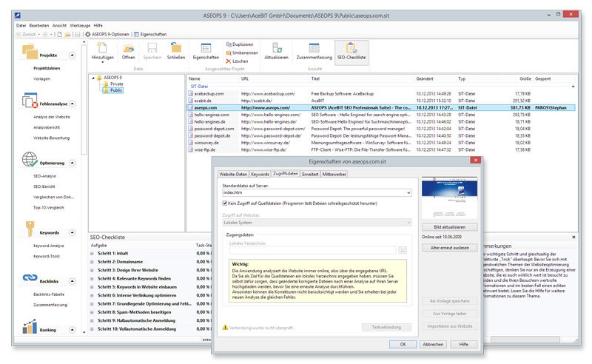The width and height of the screenshot is (592, 364).
Task: Open the Datei menu
Action: pos(21,26)
